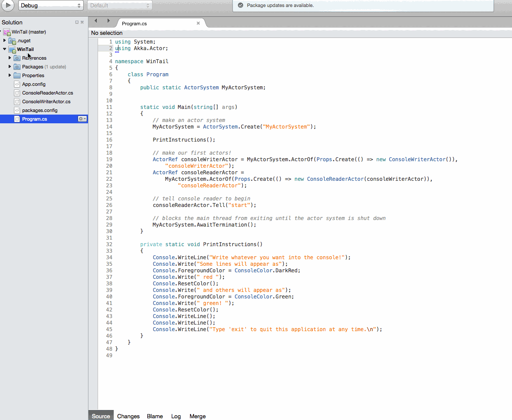
Task: Switch to the Changes tab
Action: tap(128, 416)
